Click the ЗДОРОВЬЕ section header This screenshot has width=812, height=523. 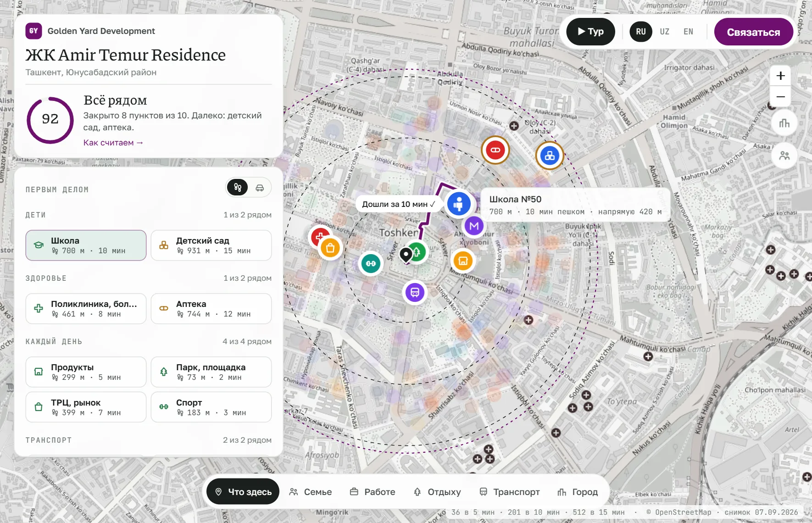(x=46, y=278)
